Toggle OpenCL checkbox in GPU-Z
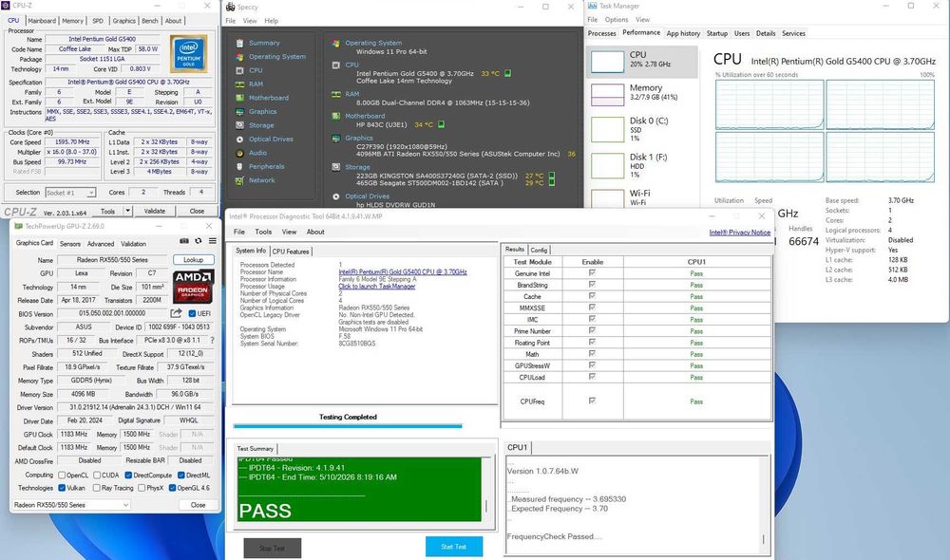This screenshot has height=560, width=950. pos(62,476)
